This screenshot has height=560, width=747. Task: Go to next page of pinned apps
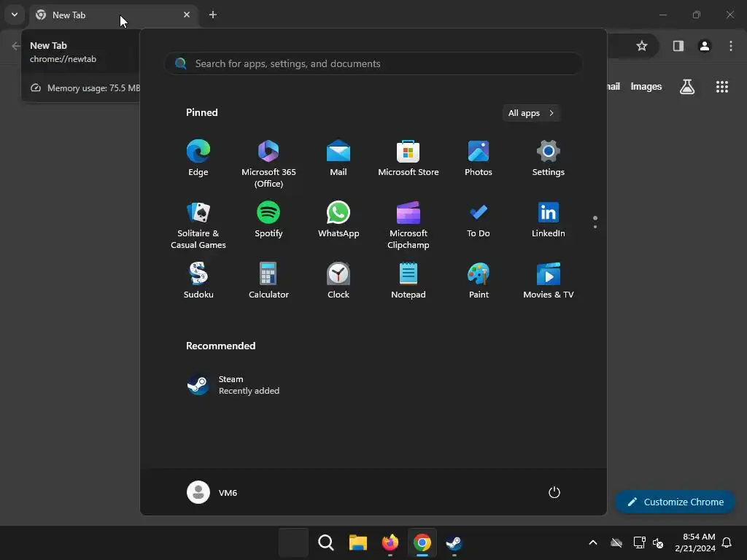tap(595, 227)
